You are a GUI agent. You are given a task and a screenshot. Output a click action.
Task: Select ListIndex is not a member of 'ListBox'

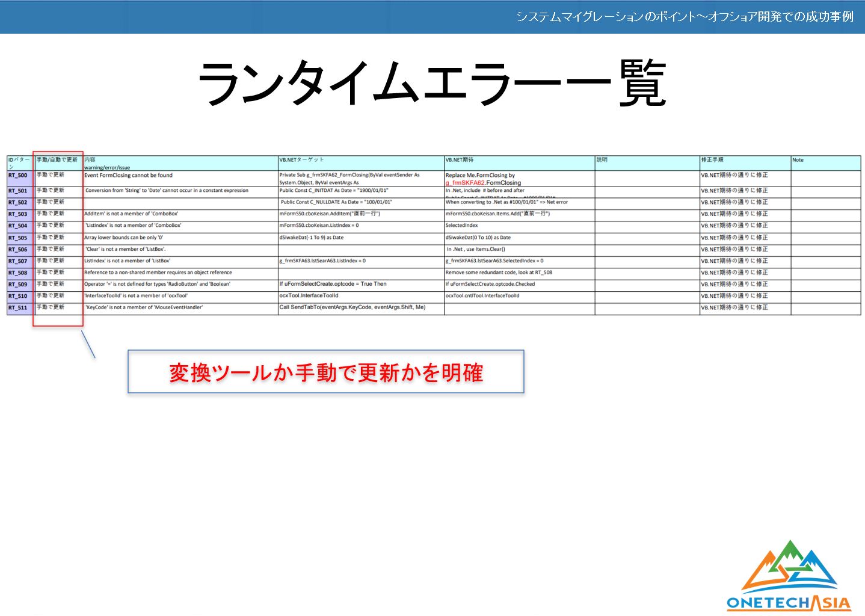pyautogui.click(x=180, y=262)
